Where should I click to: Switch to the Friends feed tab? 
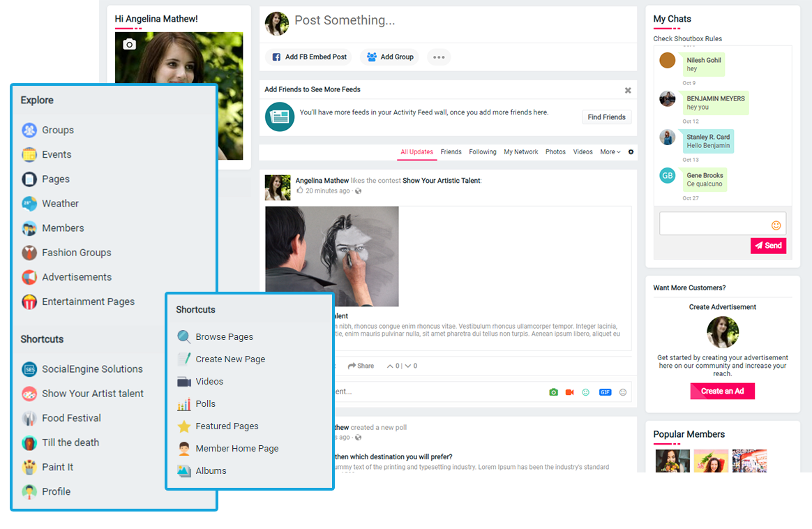pos(451,152)
